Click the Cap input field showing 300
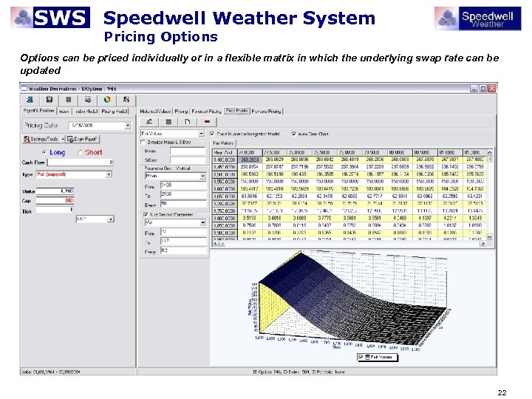The height and width of the screenshot is (399, 532). (55, 200)
